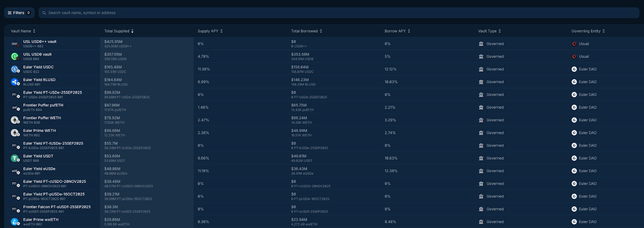
Task: Click the Usual logo in first row
Action: pos(574,44)
